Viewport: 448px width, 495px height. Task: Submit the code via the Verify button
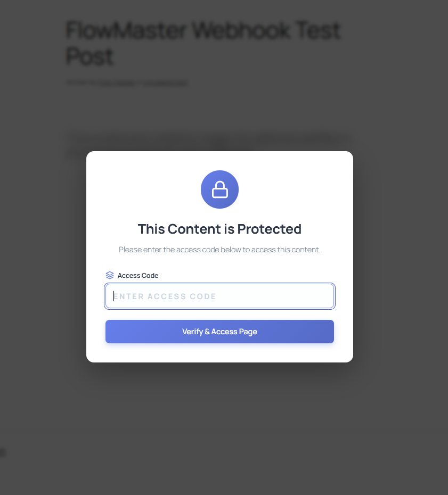point(219,331)
